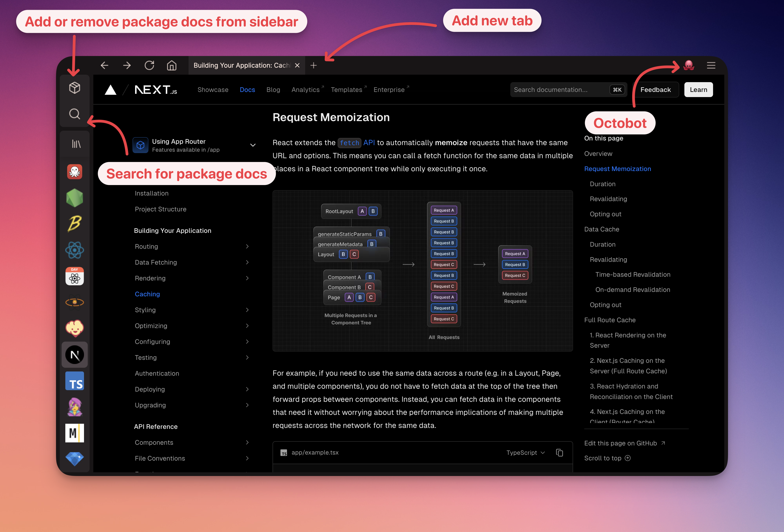Copy the app/example.tsx code snippet

pyautogui.click(x=560, y=452)
